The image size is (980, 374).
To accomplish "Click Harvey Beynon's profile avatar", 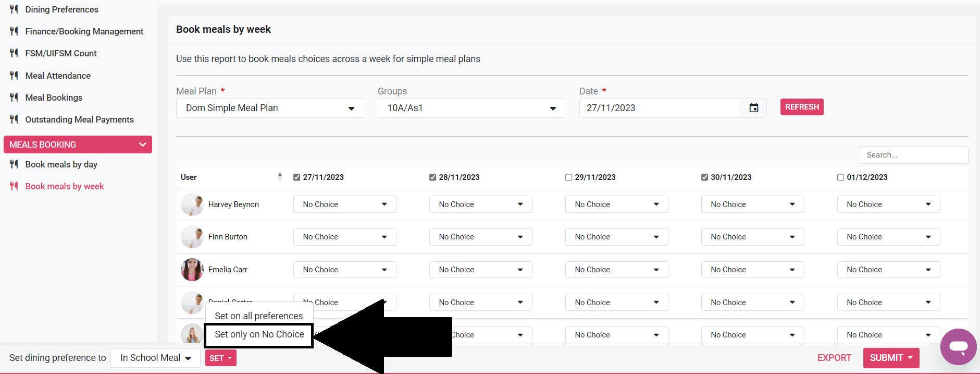I will tap(192, 204).
